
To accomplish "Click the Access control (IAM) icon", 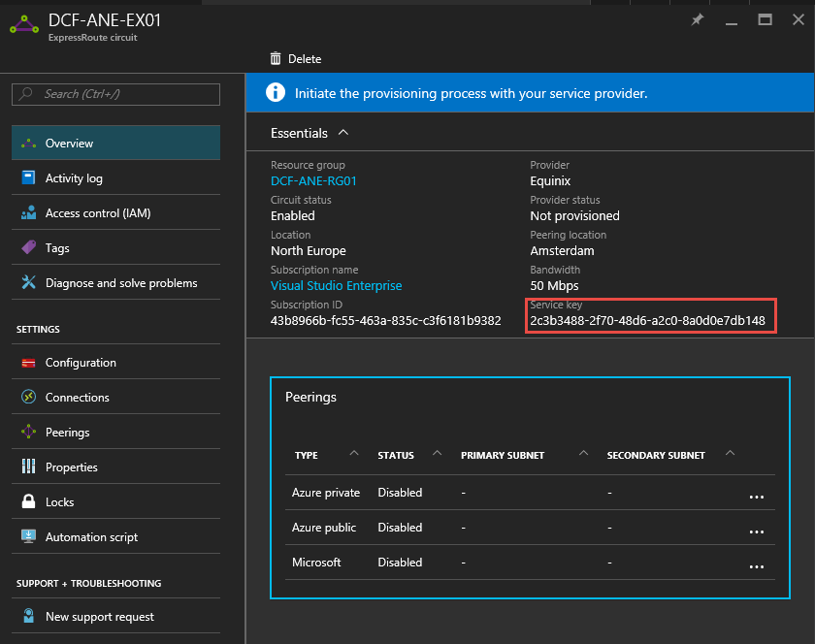I will [x=28, y=213].
